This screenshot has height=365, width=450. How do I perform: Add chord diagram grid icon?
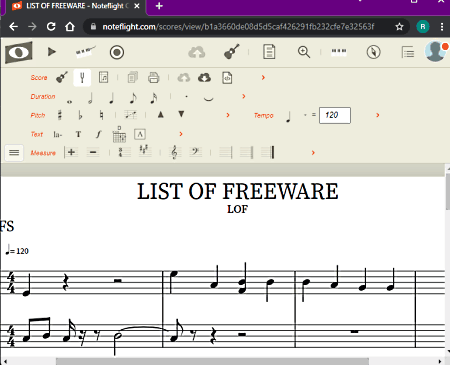pos(119,134)
